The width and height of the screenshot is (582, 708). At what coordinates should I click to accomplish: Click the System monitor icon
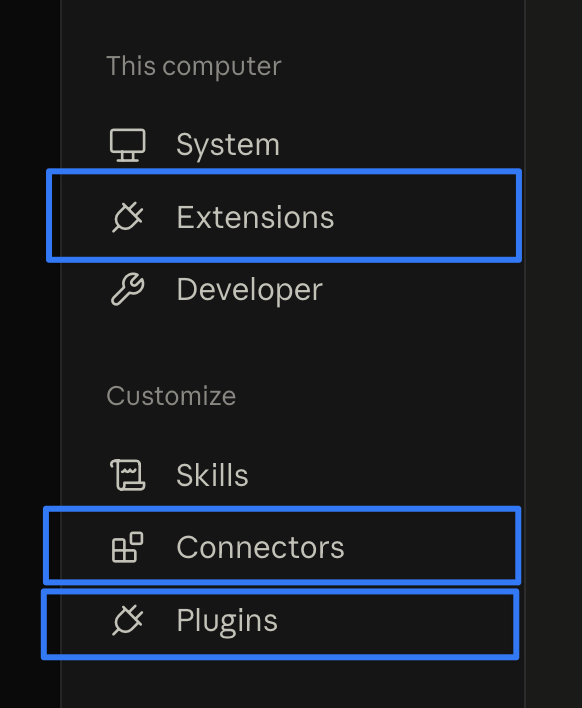128,145
